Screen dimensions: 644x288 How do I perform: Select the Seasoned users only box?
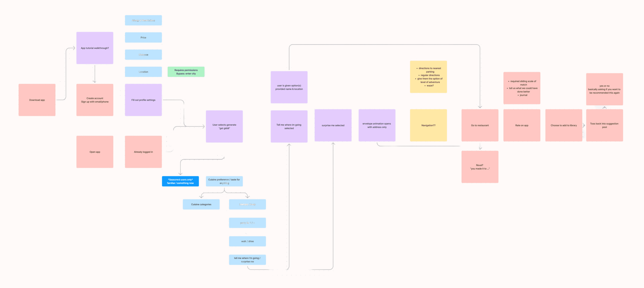pyautogui.click(x=180, y=181)
